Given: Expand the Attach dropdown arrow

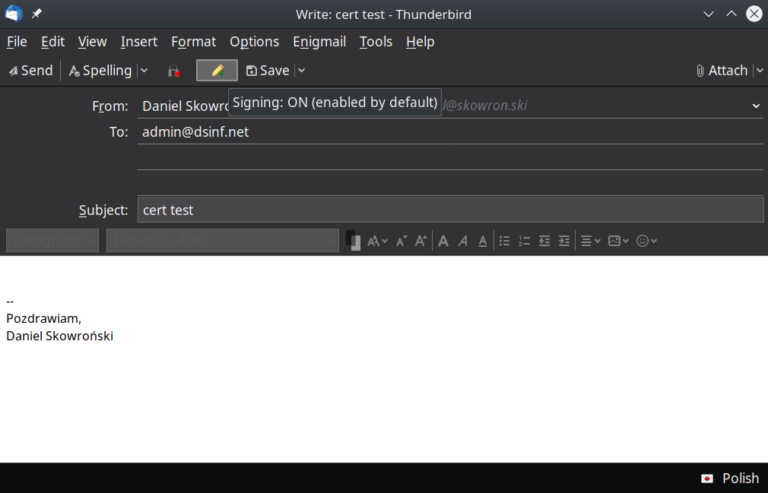Looking at the screenshot, I should click(760, 70).
